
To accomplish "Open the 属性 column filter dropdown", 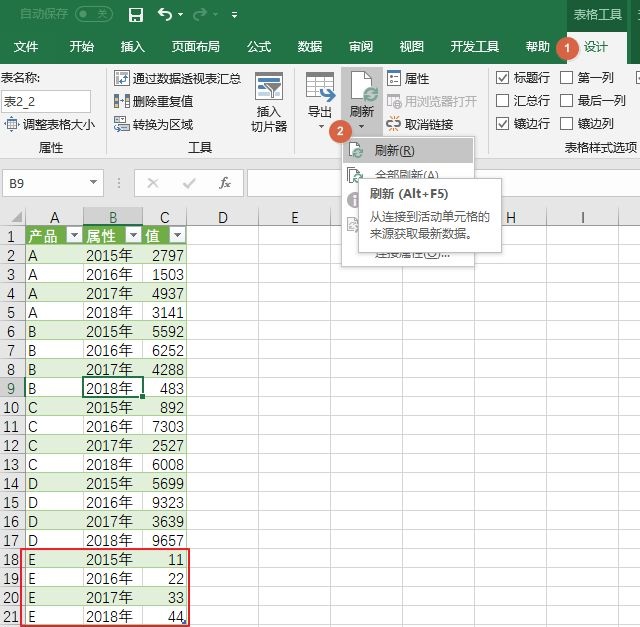I will (x=133, y=235).
